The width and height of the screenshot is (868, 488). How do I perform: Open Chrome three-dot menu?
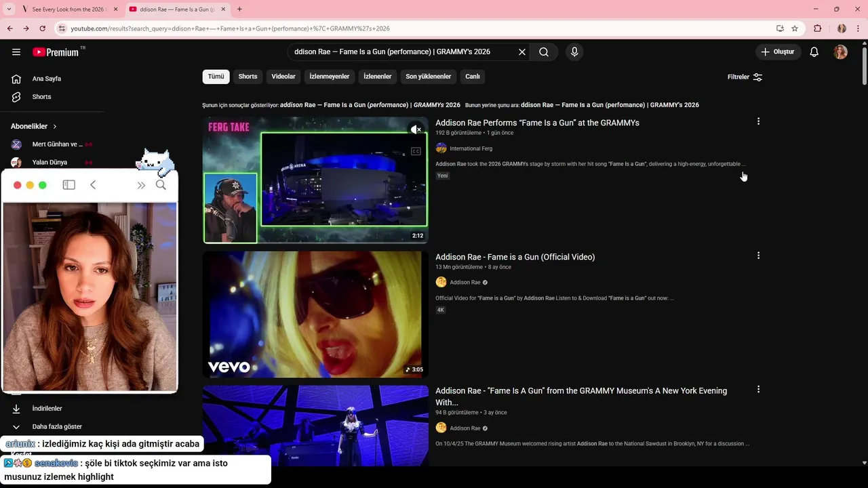coord(858,28)
